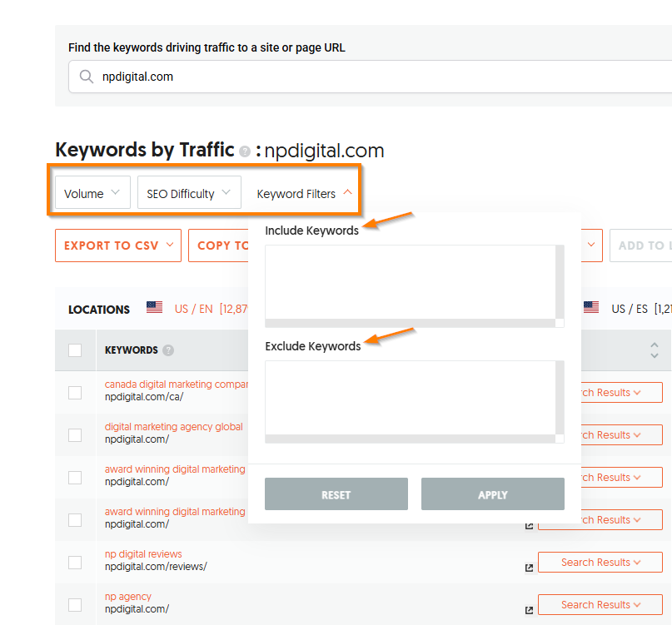The width and height of the screenshot is (672, 625).
Task: Open np digital reviews keyword link
Action: (143, 554)
